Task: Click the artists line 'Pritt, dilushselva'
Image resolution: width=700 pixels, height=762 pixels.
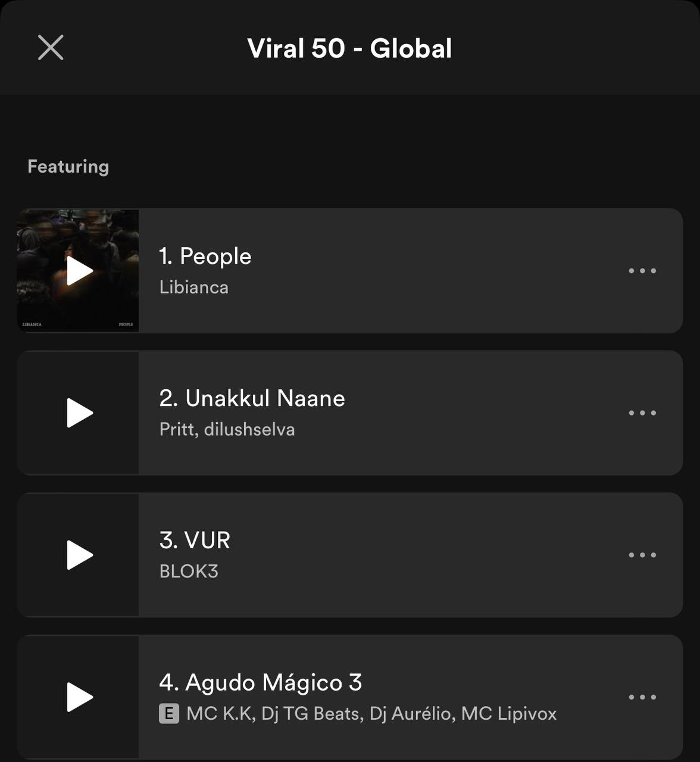Action: [x=227, y=429]
